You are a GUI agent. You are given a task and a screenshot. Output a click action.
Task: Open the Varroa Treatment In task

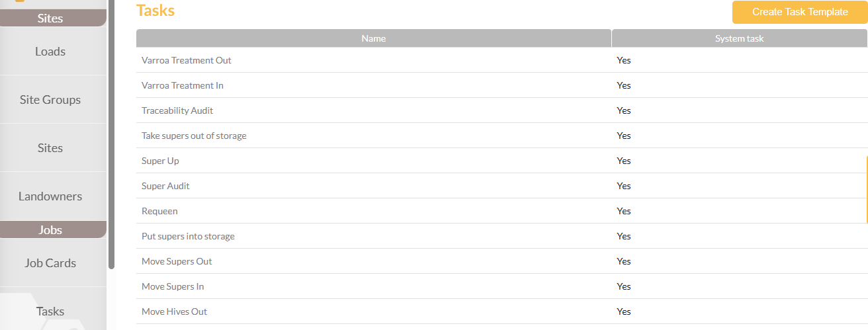pos(183,85)
